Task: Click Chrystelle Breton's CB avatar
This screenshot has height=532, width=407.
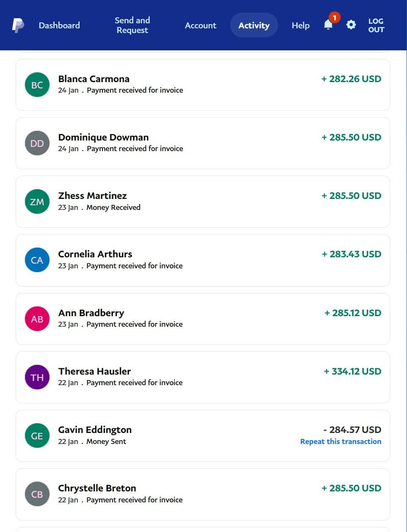Action: coord(37,494)
